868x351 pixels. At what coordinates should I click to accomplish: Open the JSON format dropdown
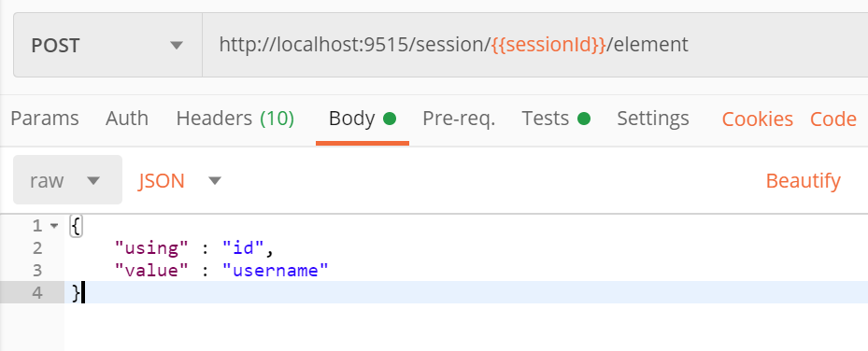coord(179,181)
